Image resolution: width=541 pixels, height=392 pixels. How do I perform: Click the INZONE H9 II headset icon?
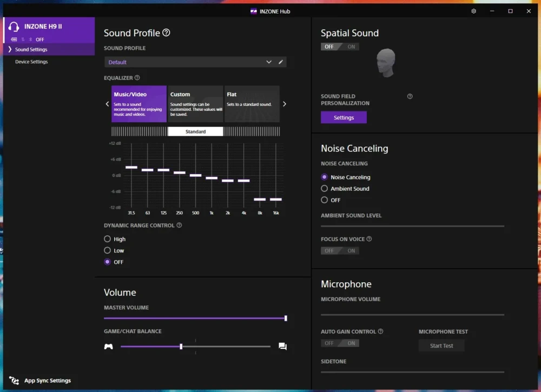(14, 26)
